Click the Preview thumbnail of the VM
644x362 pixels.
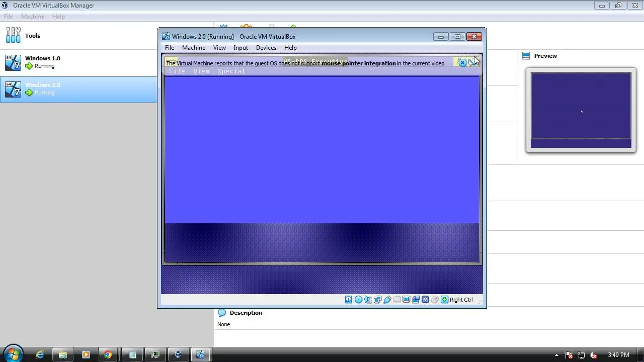point(581,110)
